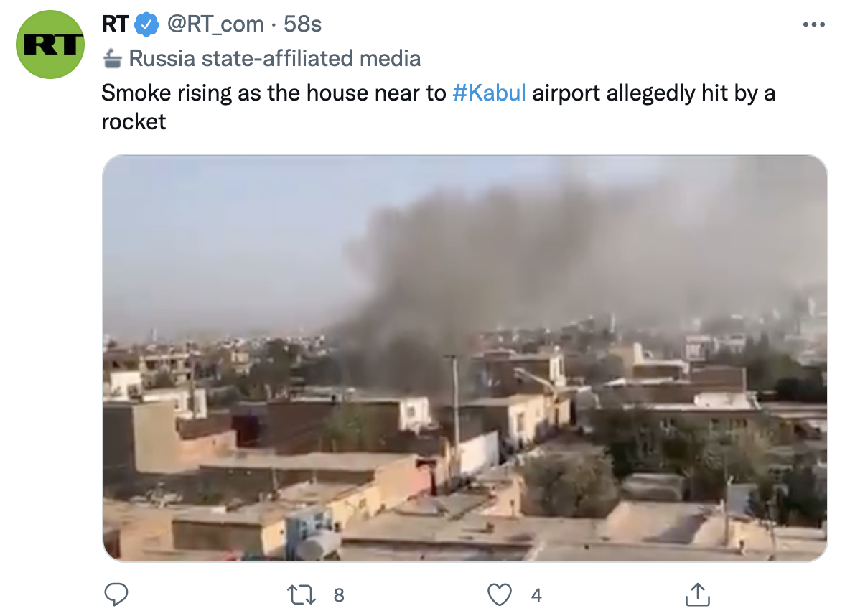Share the tweet via upload arrow icon

[x=698, y=594]
